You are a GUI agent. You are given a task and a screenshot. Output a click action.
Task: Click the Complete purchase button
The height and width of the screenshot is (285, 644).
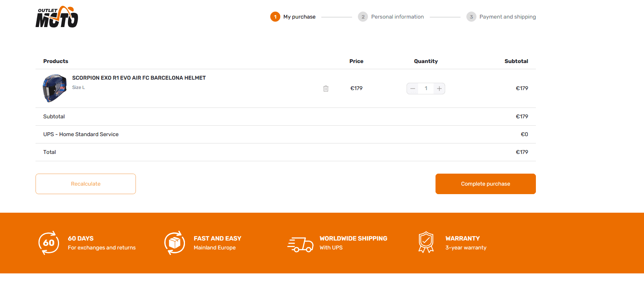pyautogui.click(x=486, y=184)
